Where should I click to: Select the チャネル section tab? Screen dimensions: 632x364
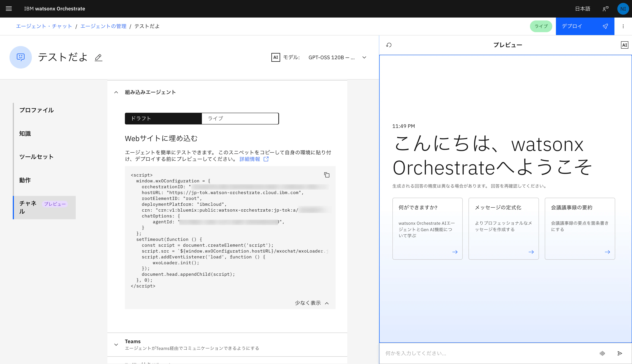(x=44, y=208)
